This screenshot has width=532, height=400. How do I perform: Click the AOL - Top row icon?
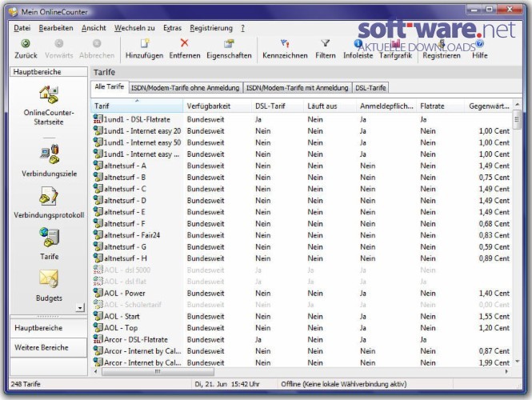[x=98, y=328]
